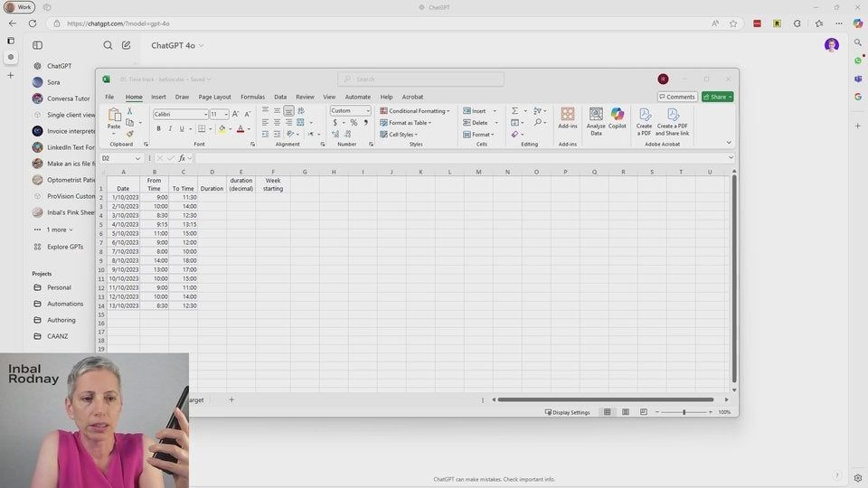Image resolution: width=868 pixels, height=488 pixels.
Task: Click the Format Painter brush icon
Action: tap(130, 134)
